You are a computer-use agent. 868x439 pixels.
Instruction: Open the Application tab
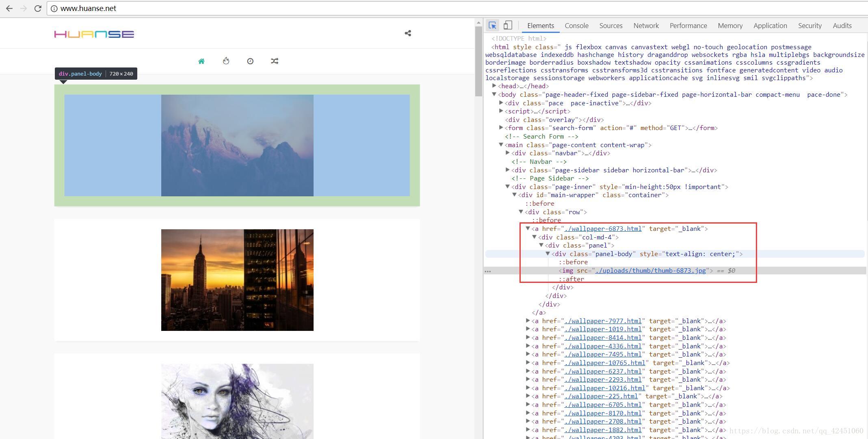pyautogui.click(x=770, y=26)
